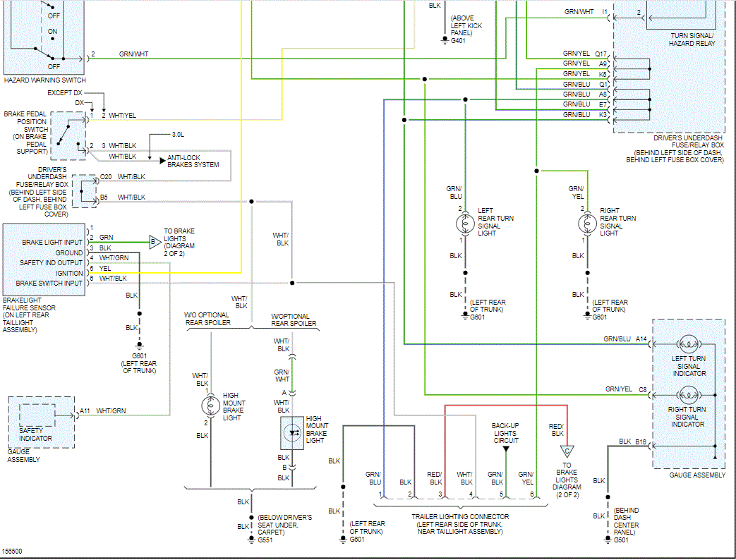Click the Brakelight Failure Sensor module box
Screen dimensions: 736x560
[x=44, y=260]
